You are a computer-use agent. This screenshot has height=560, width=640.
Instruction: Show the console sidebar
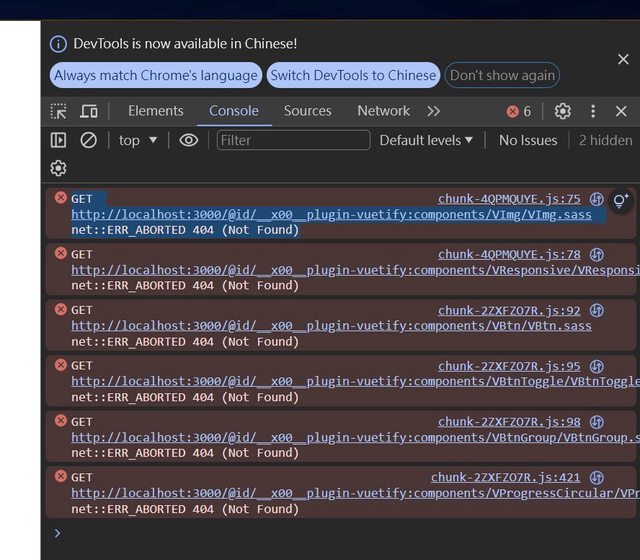(x=58, y=140)
